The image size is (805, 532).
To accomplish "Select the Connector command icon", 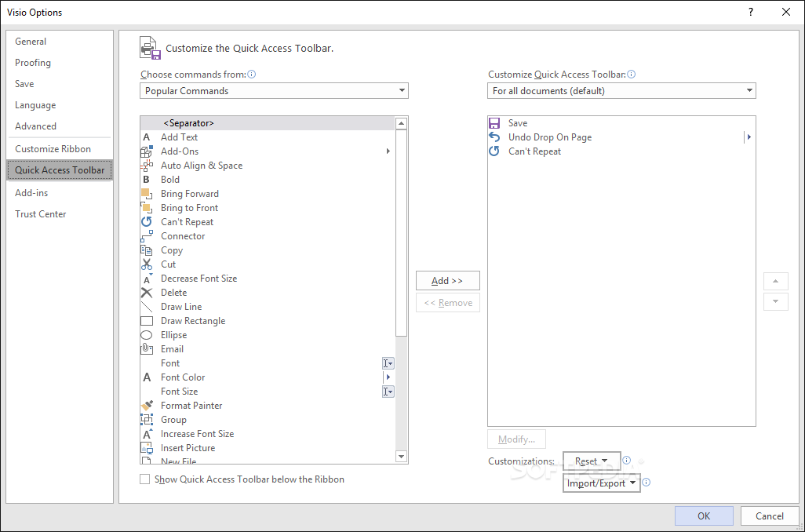I will pyautogui.click(x=146, y=236).
